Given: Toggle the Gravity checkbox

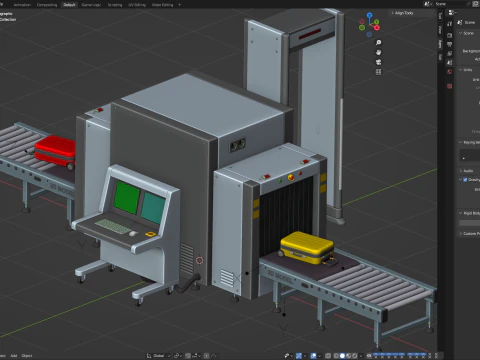Looking at the screenshot, I should pyautogui.click(x=466, y=180).
